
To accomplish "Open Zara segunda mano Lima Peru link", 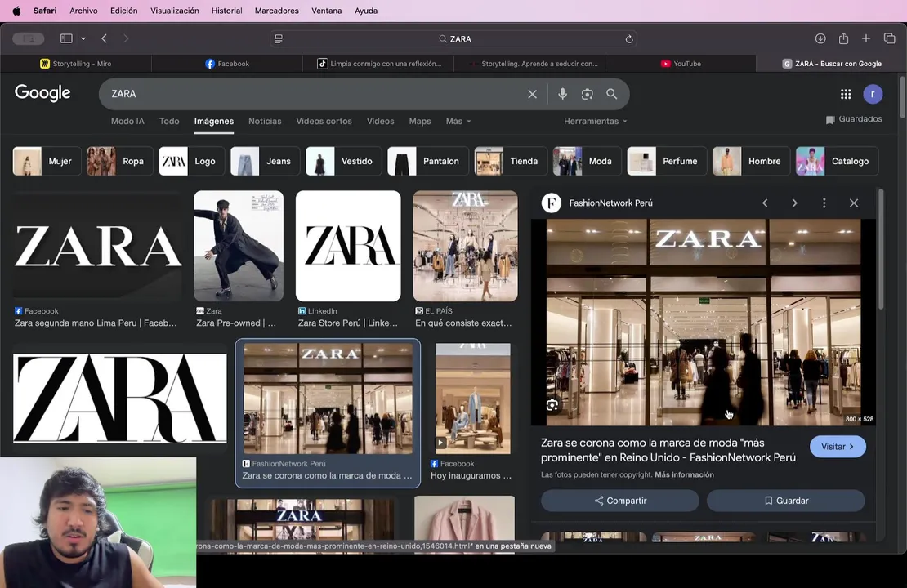I will tap(96, 323).
